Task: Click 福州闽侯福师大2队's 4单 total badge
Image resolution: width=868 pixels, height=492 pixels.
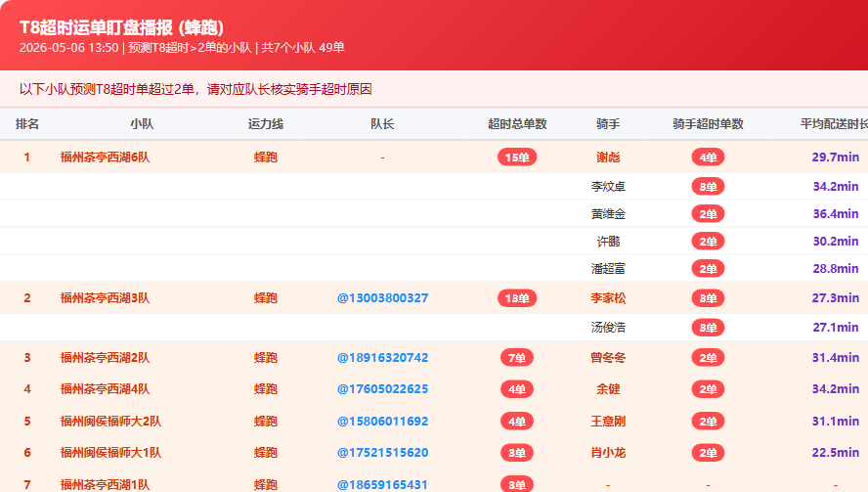Action: click(517, 421)
